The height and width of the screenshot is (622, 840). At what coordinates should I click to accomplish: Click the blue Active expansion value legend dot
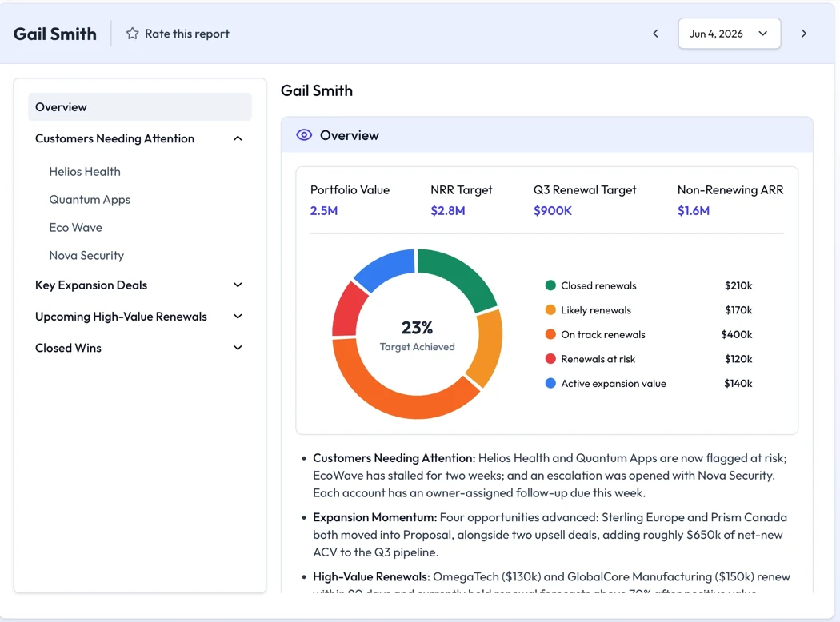click(550, 383)
